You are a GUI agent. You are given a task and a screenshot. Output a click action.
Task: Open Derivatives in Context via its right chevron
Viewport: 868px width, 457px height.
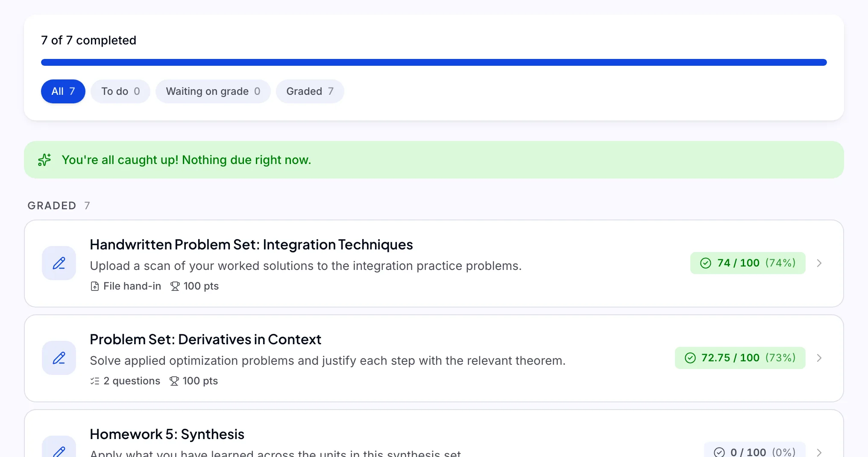819,358
